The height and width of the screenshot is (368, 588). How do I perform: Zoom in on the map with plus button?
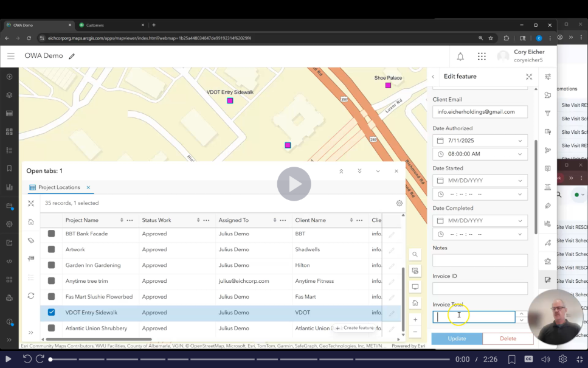click(415, 319)
